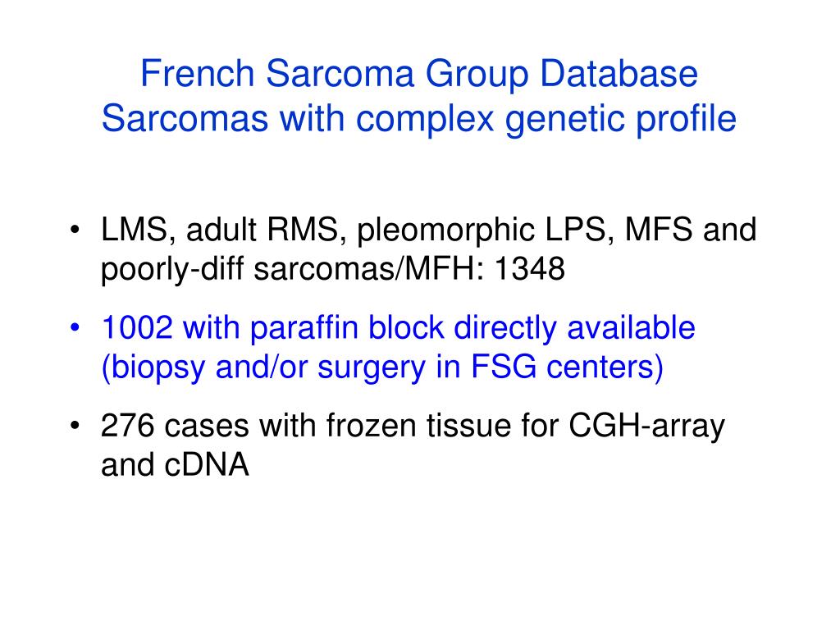The height and width of the screenshot is (630, 840).
Task: Click the text 'and cDNA'
Action: coord(176,464)
